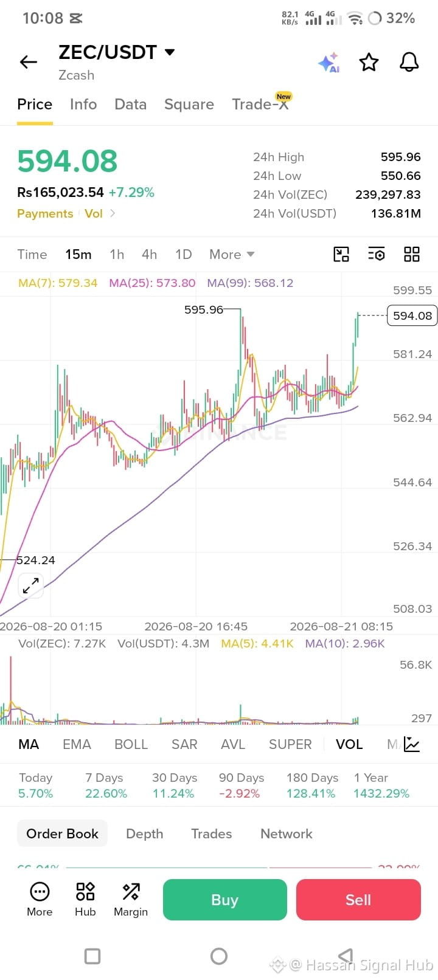
Task: Enable AVL indicator
Action: click(x=233, y=744)
